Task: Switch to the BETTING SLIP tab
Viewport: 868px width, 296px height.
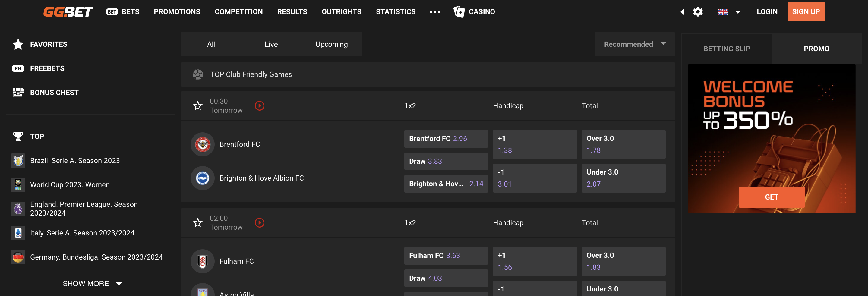Action: point(727,49)
